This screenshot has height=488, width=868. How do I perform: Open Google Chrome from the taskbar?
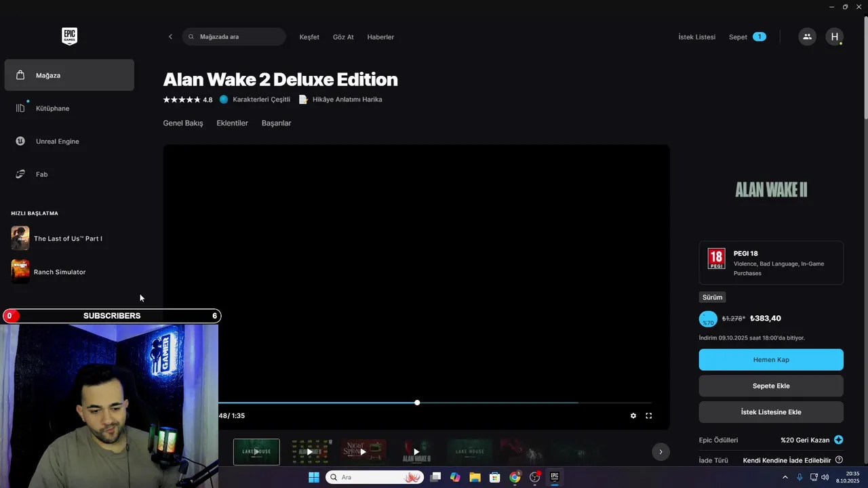point(515,477)
